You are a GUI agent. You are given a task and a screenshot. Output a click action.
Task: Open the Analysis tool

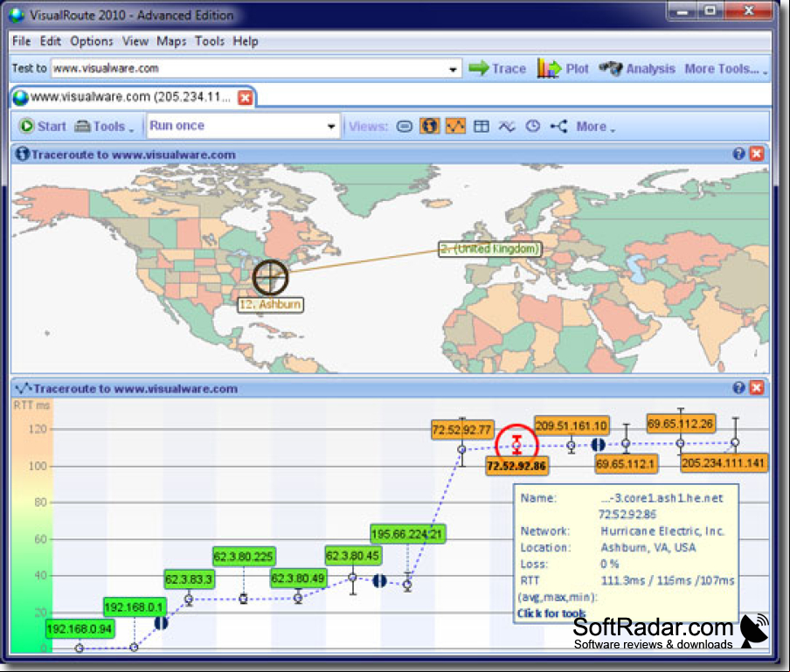[x=637, y=68]
